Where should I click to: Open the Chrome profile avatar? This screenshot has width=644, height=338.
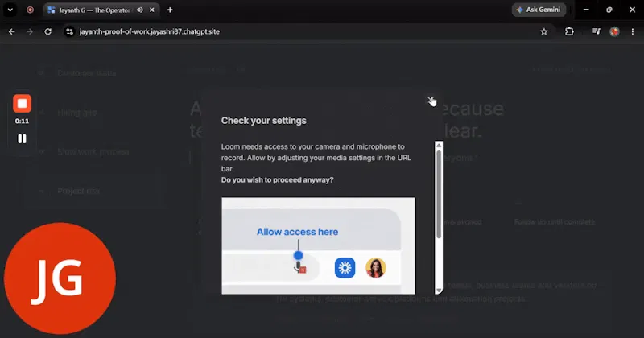point(614,31)
